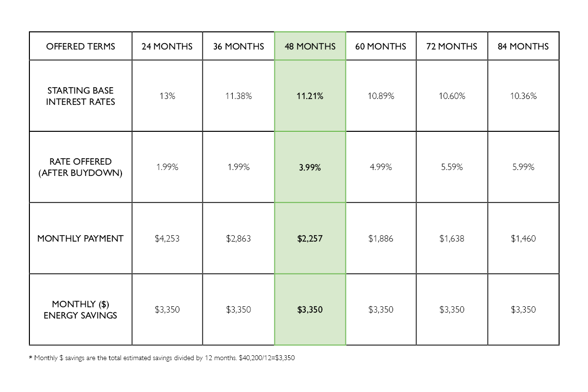Image resolution: width=588 pixels, height=392 pixels.
Task: Click the $1,460 monthly payment cell
Action: pos(523,239)
